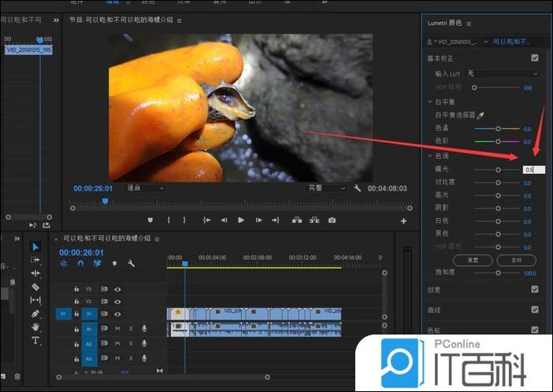
Task: Select the Razor tool in the toolbar
Action: [35, 287]
